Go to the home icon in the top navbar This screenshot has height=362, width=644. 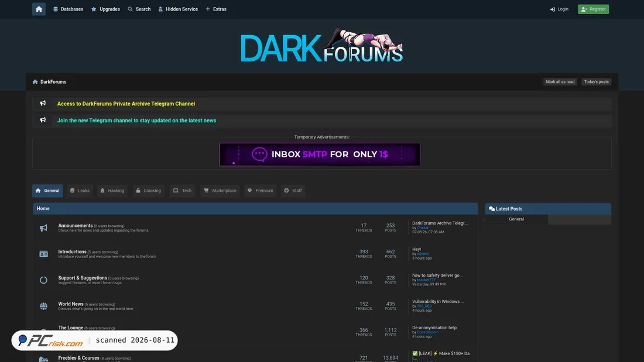pos(39,9)
